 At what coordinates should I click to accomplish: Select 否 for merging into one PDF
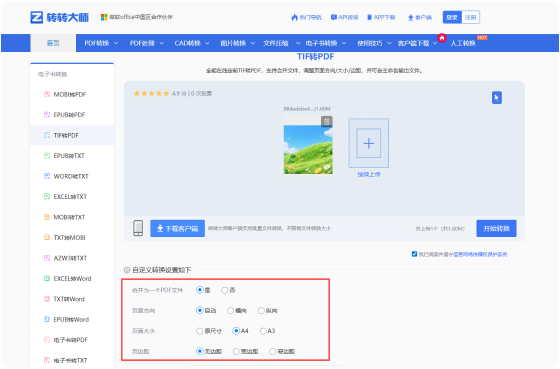225,290
